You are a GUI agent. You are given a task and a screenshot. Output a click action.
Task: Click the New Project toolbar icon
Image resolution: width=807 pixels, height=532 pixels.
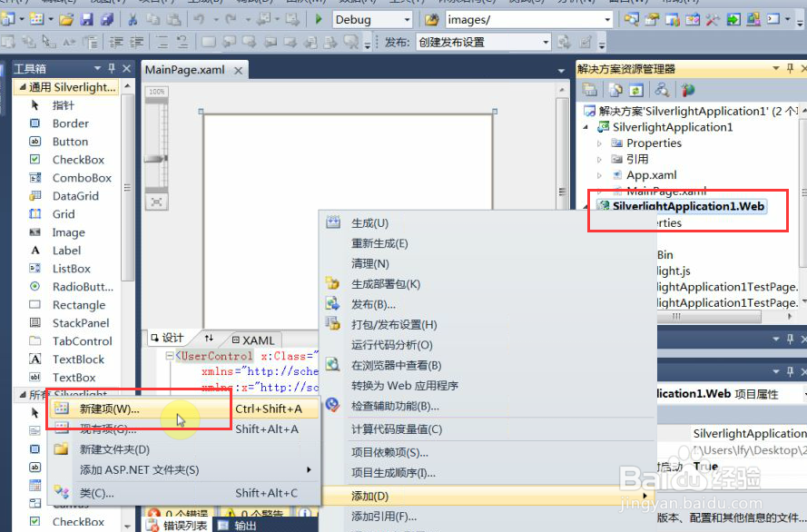(7, 20)
